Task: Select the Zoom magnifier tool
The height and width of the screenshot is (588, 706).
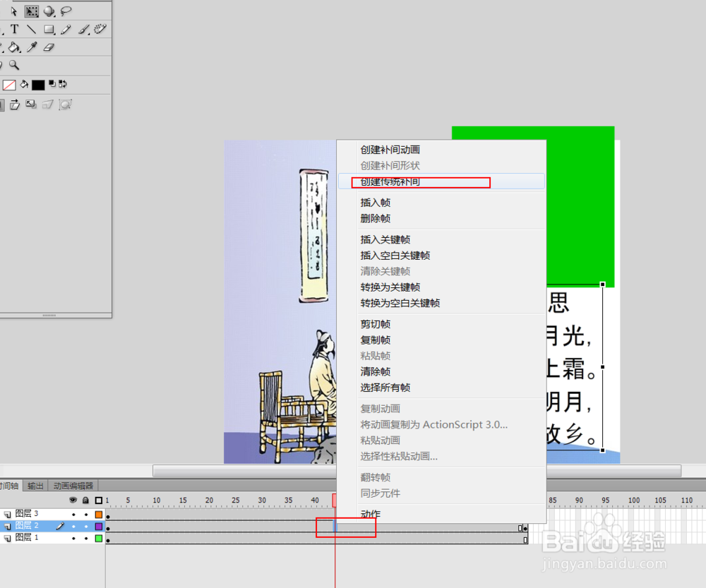Action: 14,65
